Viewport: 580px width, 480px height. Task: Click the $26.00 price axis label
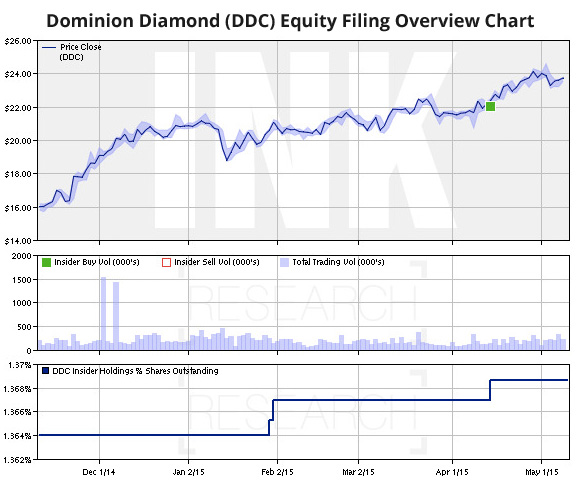click(18, 41)
